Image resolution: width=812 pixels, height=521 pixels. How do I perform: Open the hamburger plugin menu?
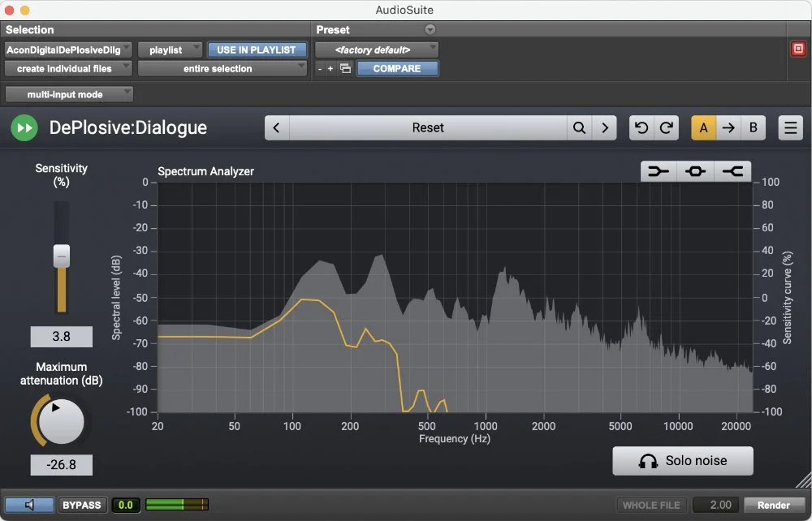791,127
